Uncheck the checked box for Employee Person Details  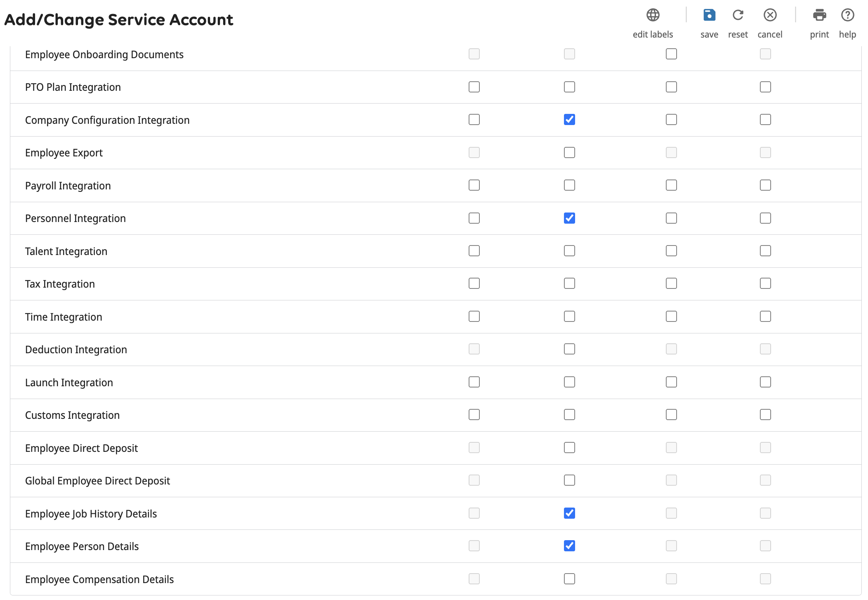tap(569, 546)
